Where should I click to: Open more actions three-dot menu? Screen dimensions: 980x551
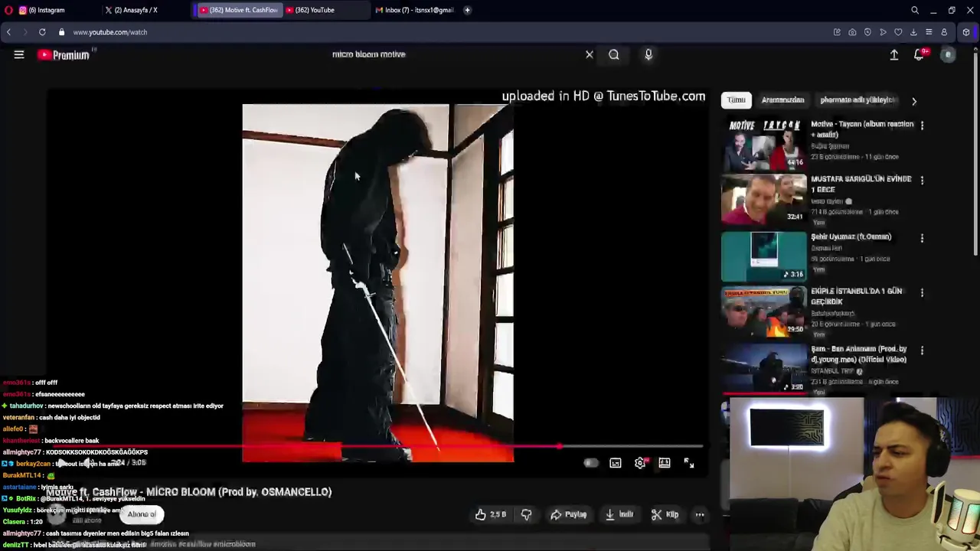(700, 515)
